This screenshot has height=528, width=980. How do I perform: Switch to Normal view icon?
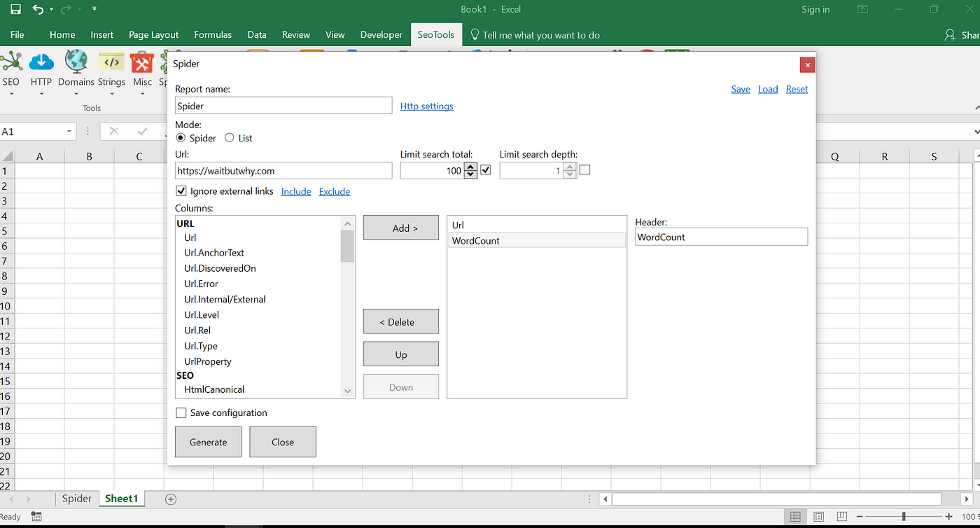(x=795, y=517)
